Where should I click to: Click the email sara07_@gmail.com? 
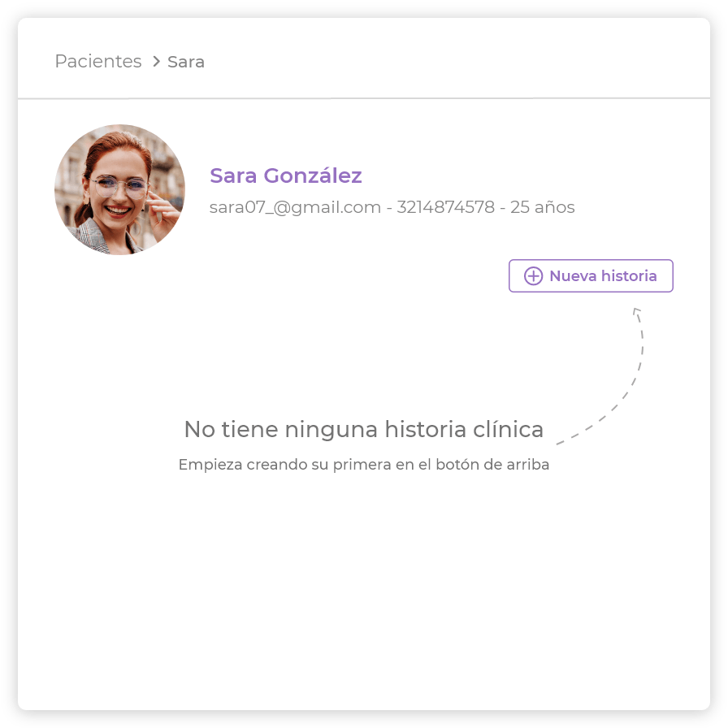295,207
